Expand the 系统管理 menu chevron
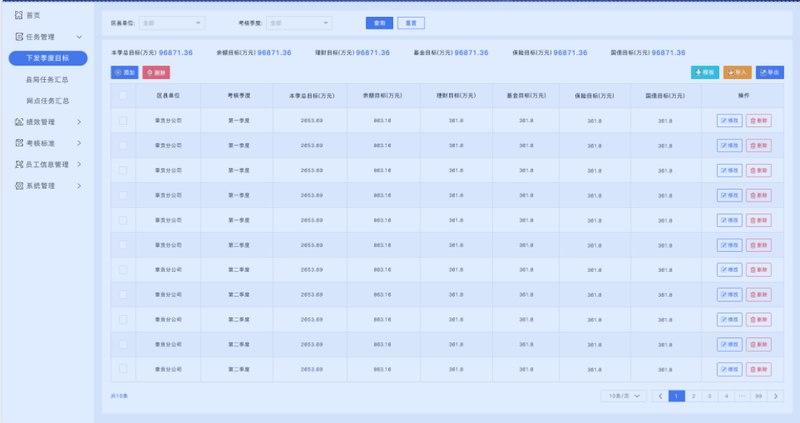 click(x=79, y=186)
